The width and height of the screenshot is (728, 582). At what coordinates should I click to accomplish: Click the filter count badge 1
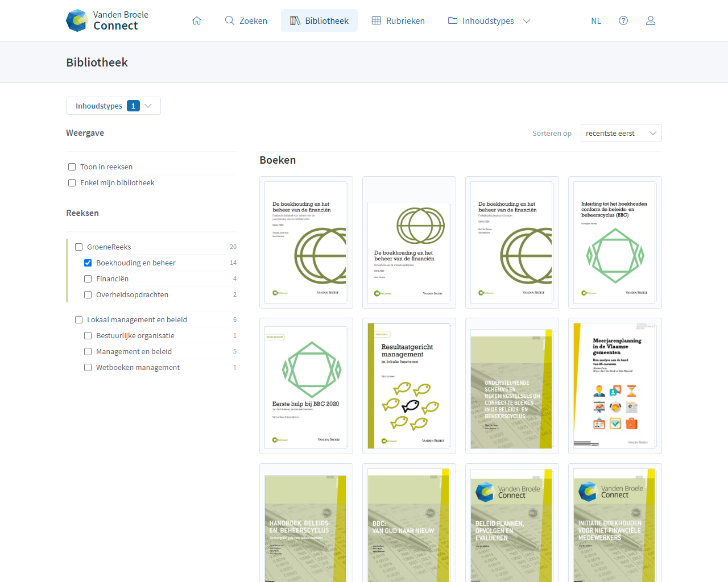pyautogui.click(x=133, y=106)
